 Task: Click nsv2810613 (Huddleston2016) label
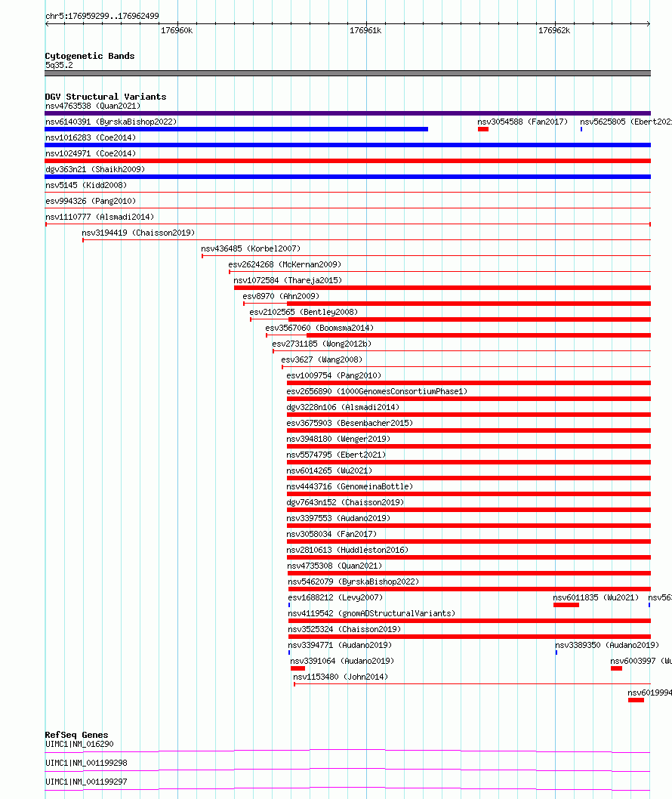point(347,549)
